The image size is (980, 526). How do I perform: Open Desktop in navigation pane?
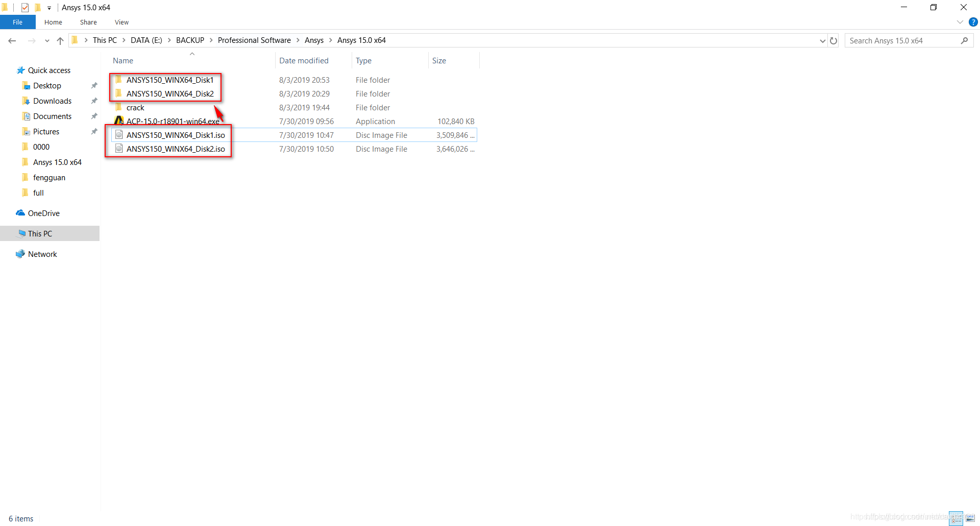(x=47, y=85)
